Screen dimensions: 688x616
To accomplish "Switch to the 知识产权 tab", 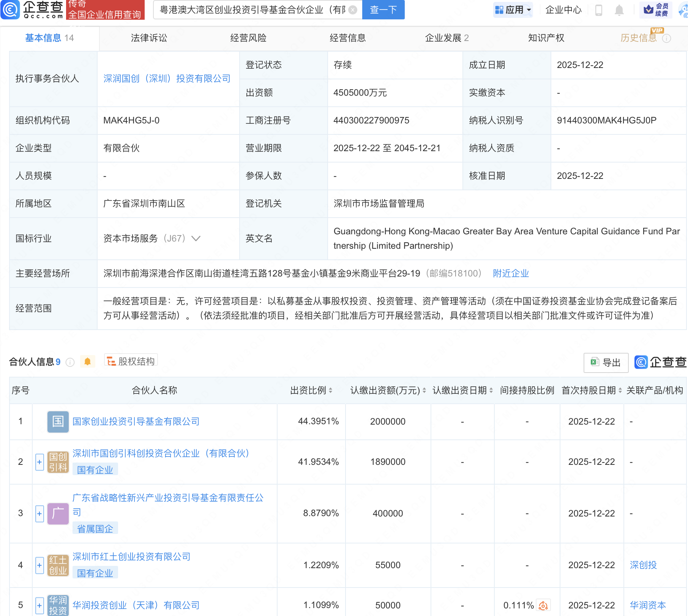I will 546,38.
